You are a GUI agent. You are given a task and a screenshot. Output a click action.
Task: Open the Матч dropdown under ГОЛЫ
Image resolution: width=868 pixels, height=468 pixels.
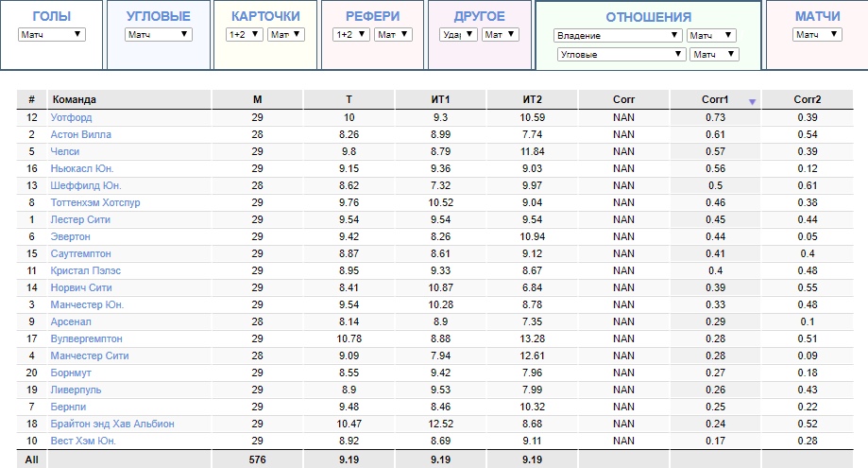pos(51,35)
